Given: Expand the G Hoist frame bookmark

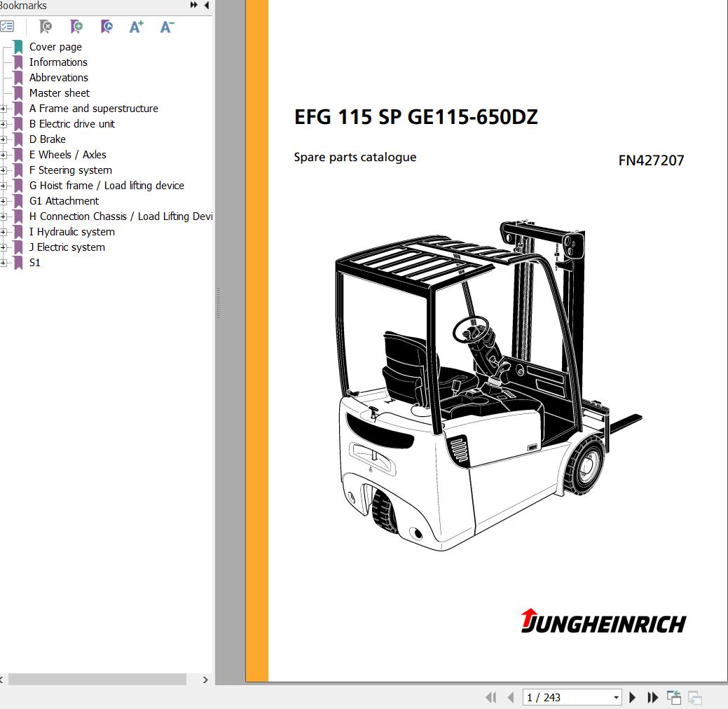Looking at the screenshot, I should [x=4, y=186].
